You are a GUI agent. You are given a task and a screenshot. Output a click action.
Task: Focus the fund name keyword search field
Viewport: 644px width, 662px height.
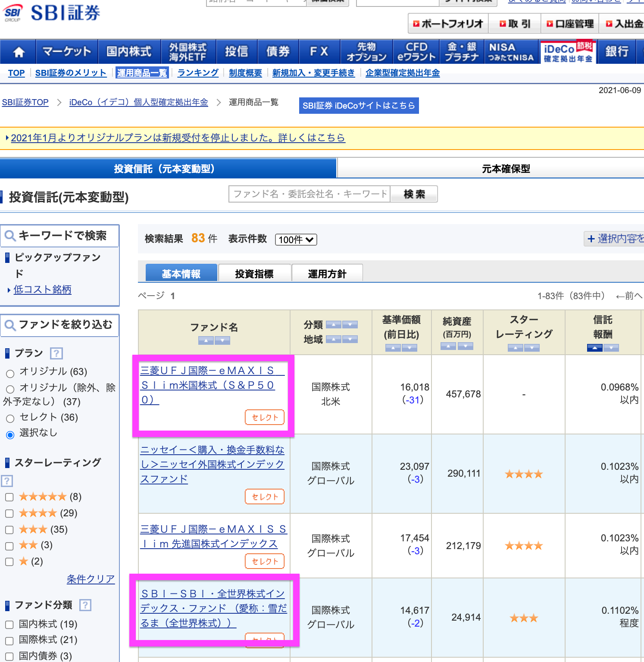click(309, 194)
